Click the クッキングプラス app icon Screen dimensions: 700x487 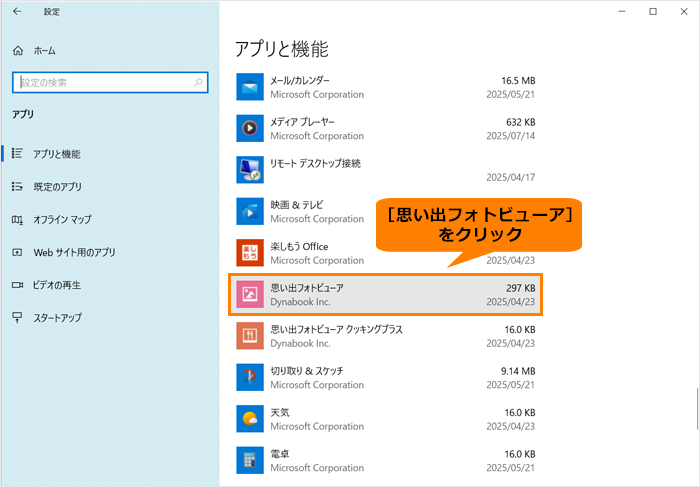250,336
